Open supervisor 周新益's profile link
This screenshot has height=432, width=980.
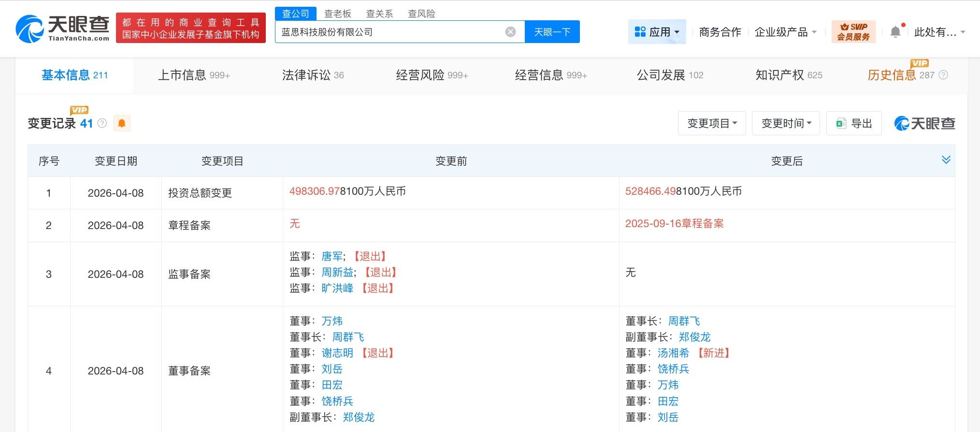click(337, 272)
